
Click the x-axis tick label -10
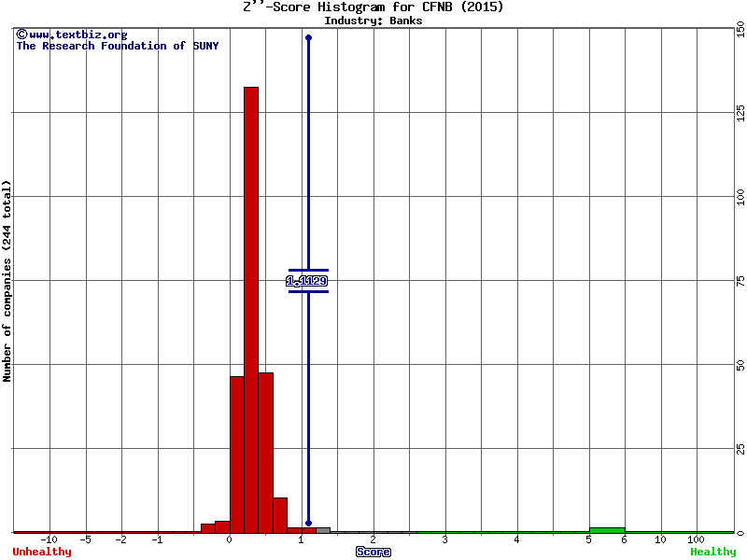tap(49, 539)
